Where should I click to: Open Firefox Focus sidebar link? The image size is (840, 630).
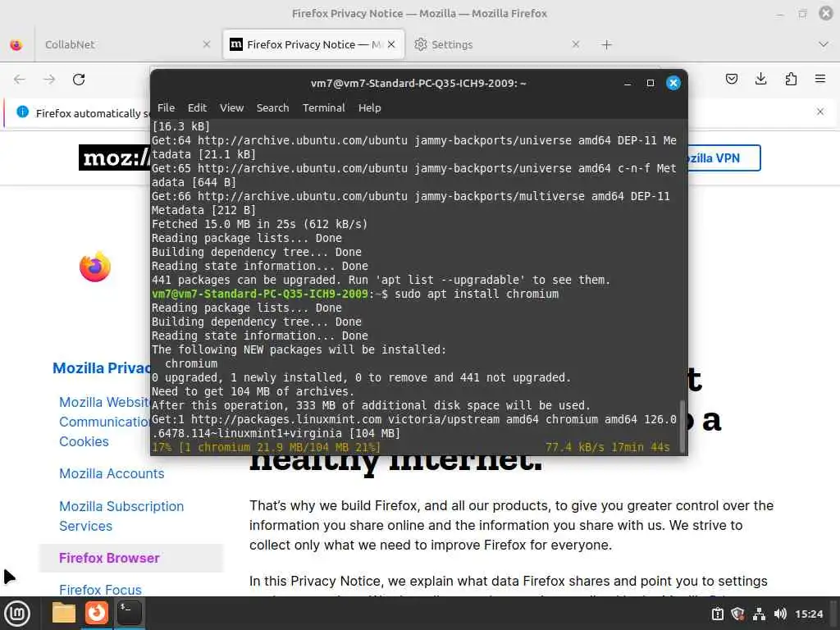pos(100,590)
